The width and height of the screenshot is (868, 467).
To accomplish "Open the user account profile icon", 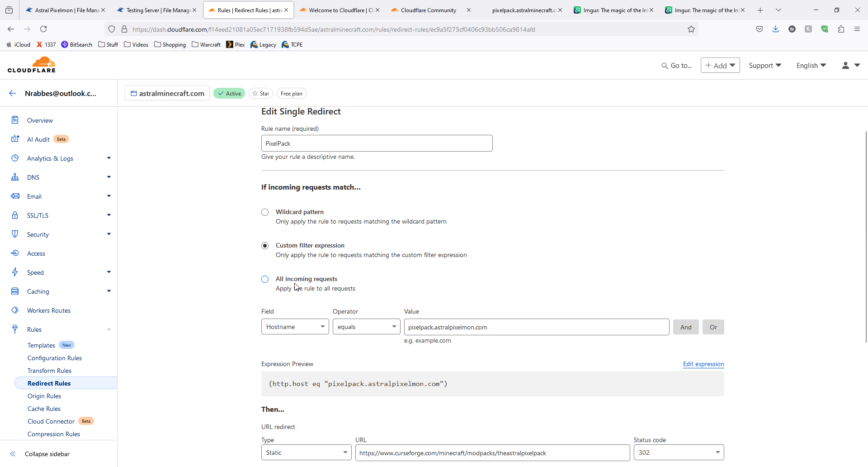I will tap(845, 66).
